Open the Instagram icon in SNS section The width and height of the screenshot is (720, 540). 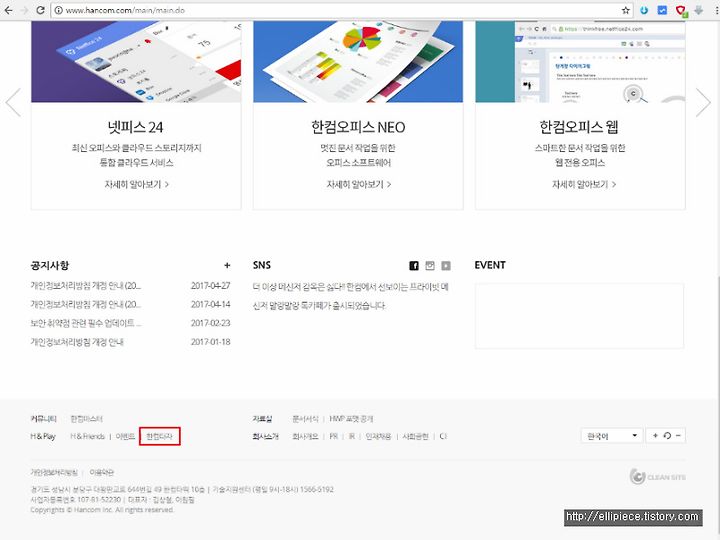point(430,265)
